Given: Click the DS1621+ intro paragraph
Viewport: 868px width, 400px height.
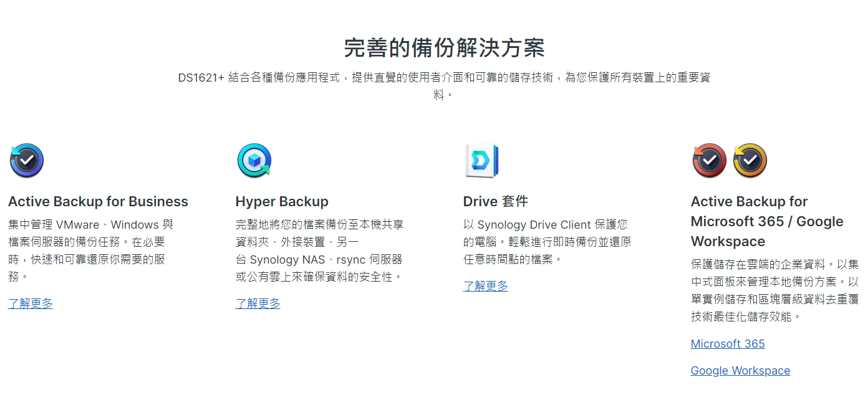Looking at the screenshot, I should pos(444,86).
